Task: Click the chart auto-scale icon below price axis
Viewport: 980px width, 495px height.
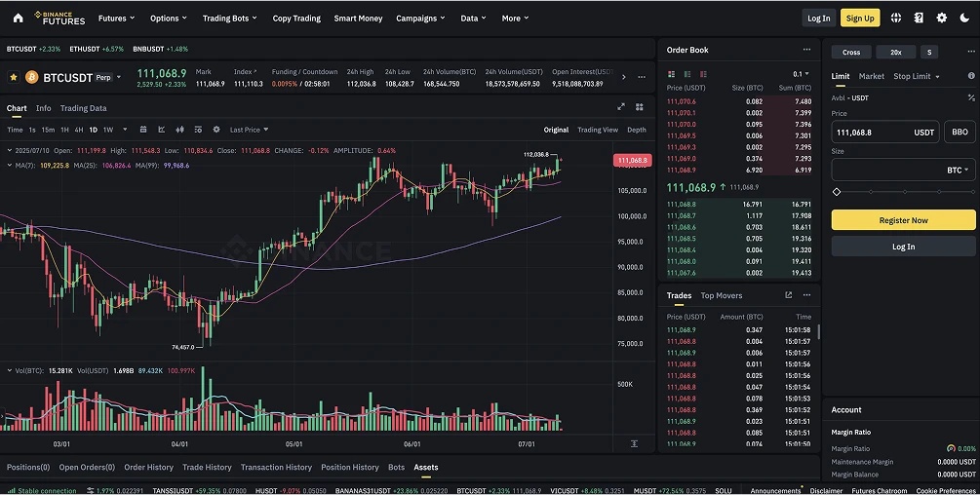Action: 634,443
